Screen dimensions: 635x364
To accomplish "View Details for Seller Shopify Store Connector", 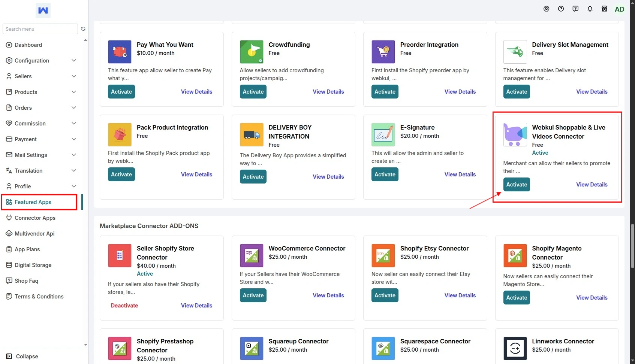I will 197,306.
